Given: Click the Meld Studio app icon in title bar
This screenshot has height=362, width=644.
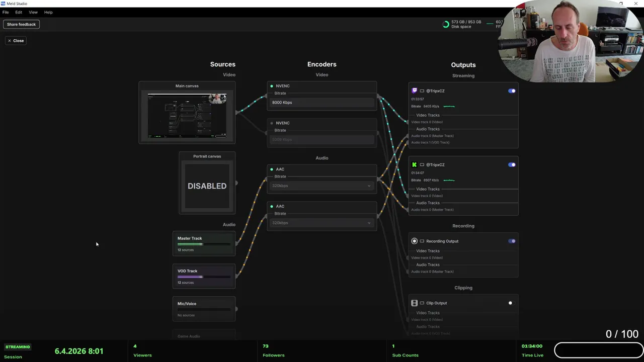Looking at the screenshot, I should [x=3, y=4].
